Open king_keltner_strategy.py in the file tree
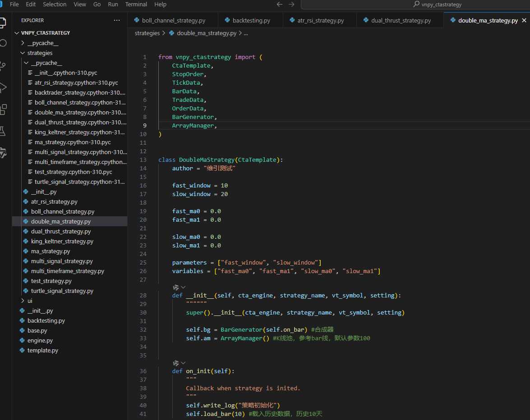 click(62, 242)
